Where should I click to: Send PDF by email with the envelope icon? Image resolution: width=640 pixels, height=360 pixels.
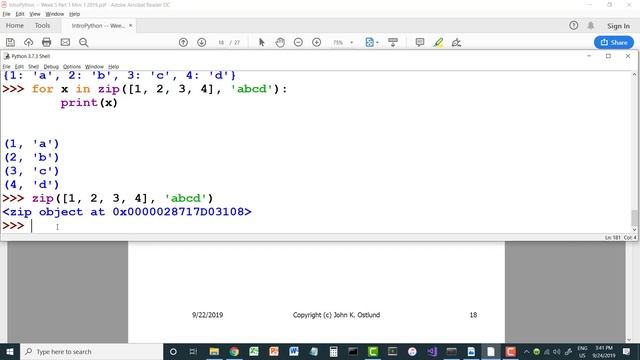(65, 42)
